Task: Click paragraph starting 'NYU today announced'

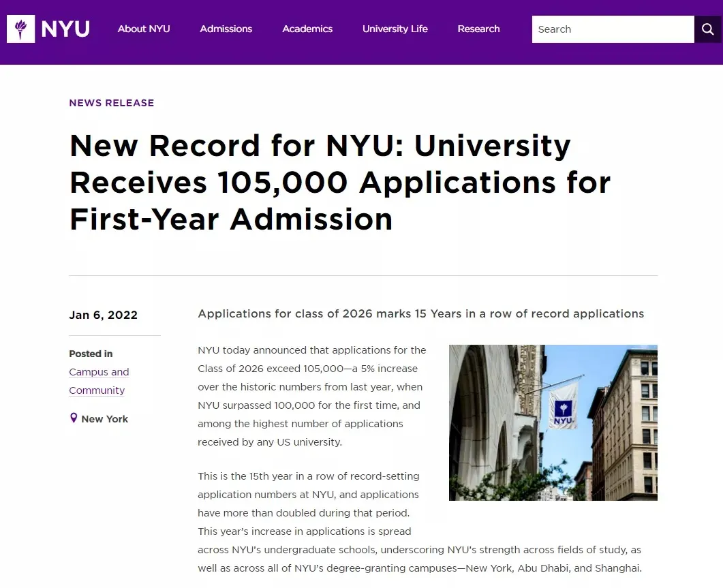Action: click(x=312, y=396)
